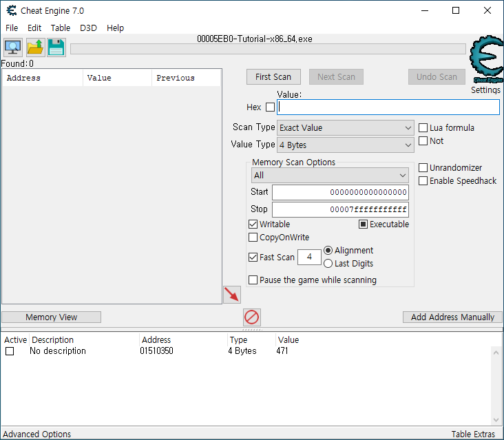Image resolution: width=504 pixels, height=440 pixels.
Task: Click the Next Scan button
Action: [x=336, y=77]
